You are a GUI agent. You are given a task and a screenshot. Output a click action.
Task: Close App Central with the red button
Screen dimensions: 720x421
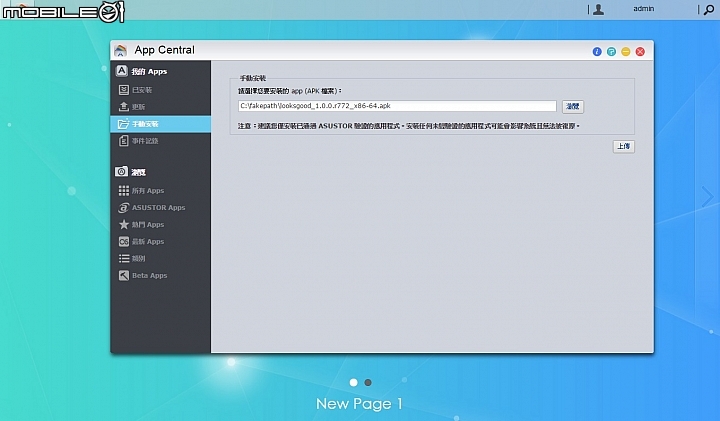tap(640, 51)
